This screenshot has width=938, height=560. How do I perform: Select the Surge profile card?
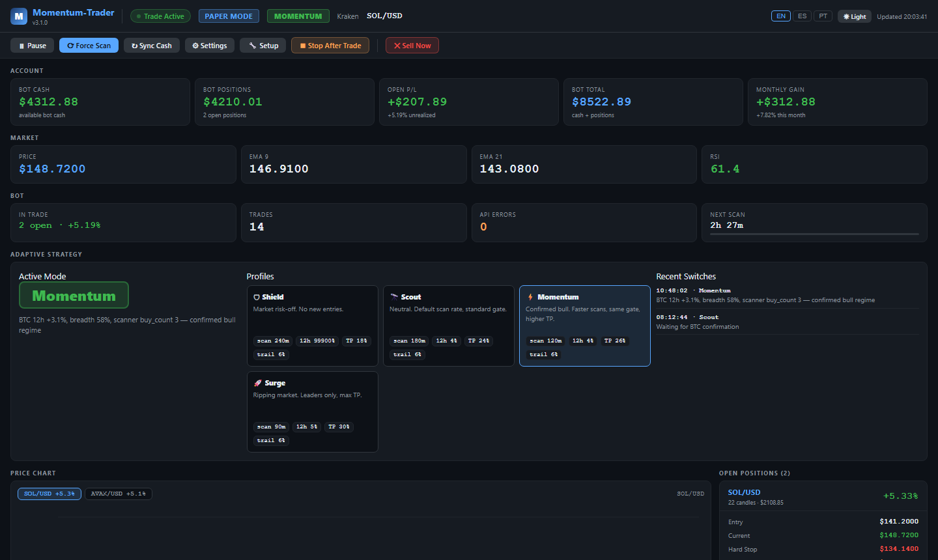coord(313,412)
